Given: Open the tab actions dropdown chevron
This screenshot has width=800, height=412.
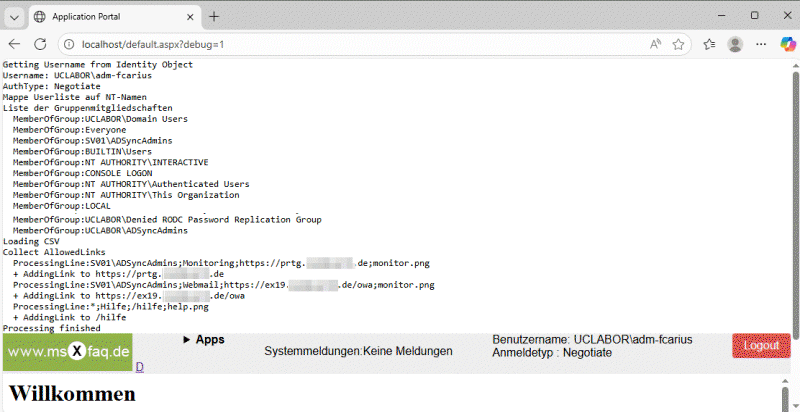Looking at the screenshot, I should pos(14,16).
